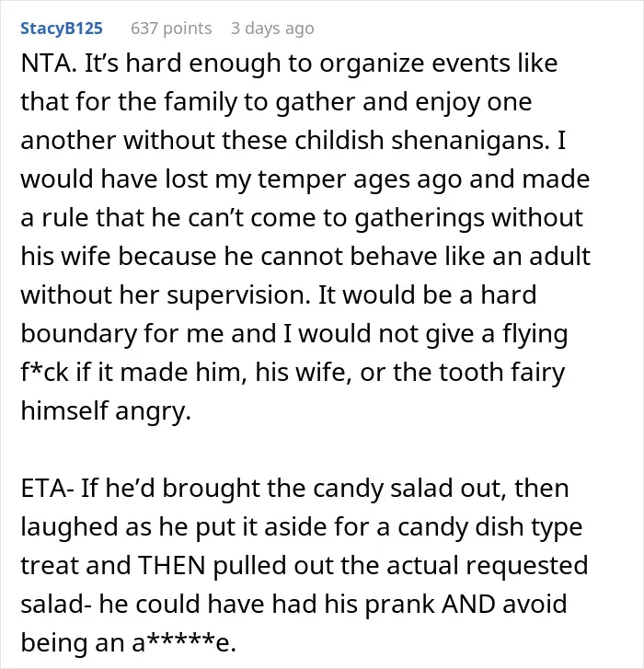Click the 'NTA.' verdict at comment start
The image size is (644, 669).
[x=49, y=63]
